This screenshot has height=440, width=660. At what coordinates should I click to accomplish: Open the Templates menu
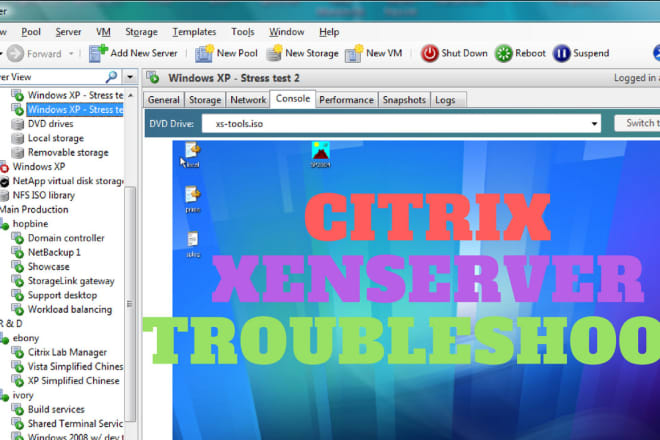tap(194, 32)
